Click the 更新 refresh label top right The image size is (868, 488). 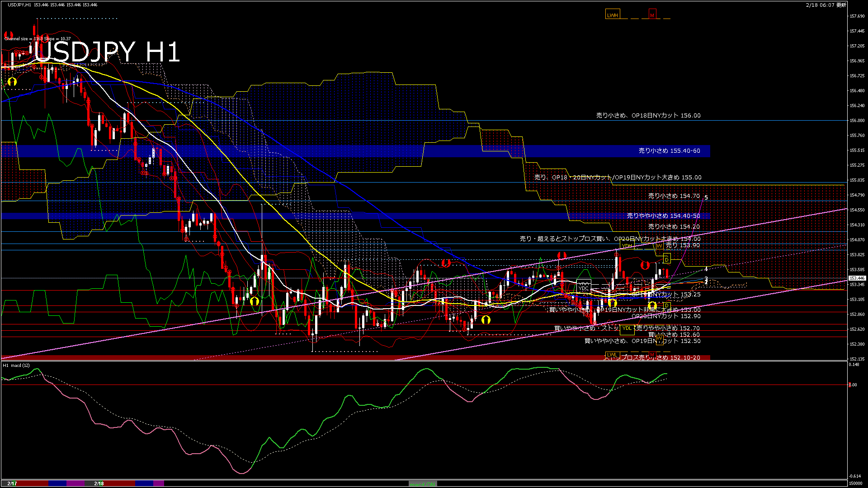click(841, 5)
